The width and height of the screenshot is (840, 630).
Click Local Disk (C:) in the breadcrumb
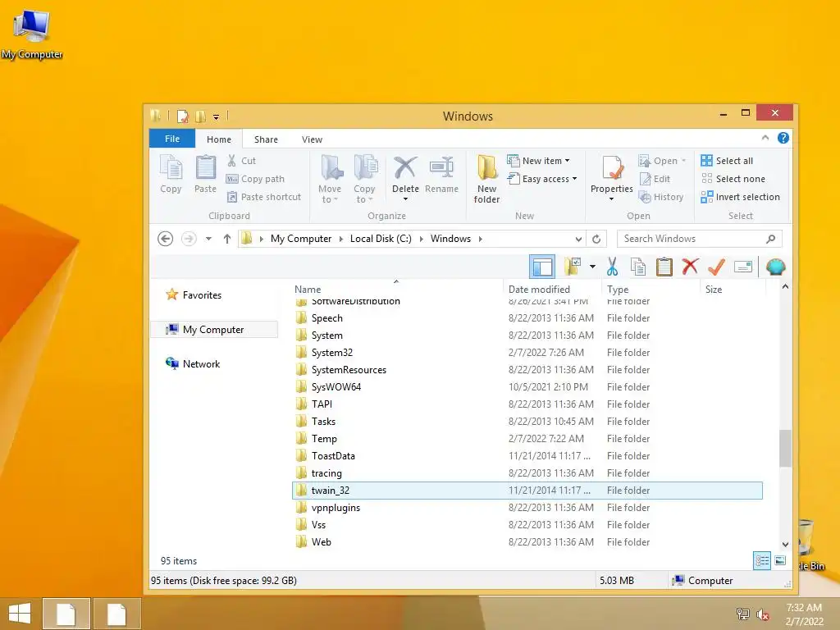[381, 239]
